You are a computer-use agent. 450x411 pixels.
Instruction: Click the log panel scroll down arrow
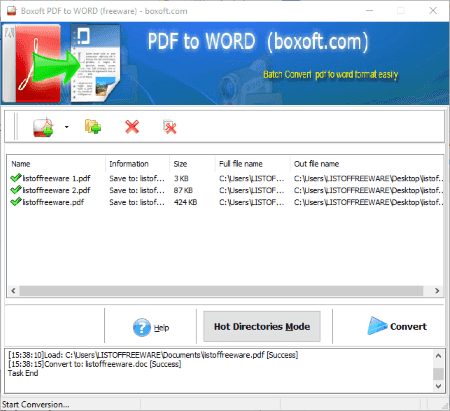tap(438, 386)
